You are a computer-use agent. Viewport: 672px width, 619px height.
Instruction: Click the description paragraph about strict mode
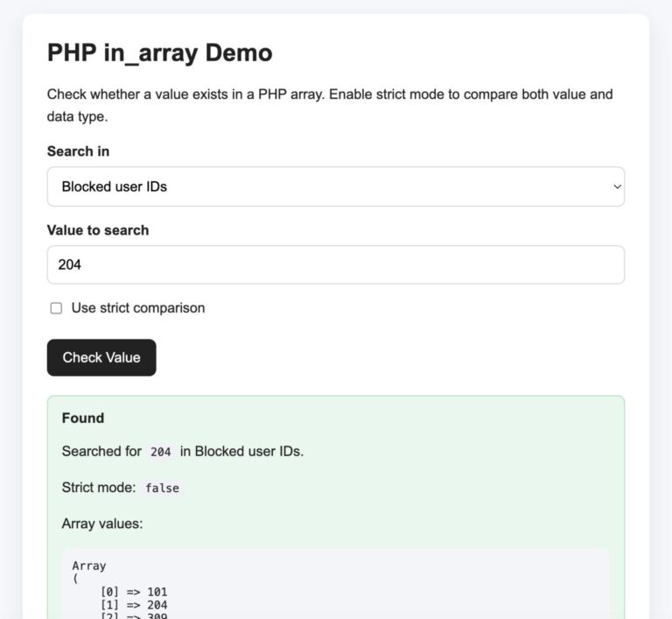[x=330, y=105]
